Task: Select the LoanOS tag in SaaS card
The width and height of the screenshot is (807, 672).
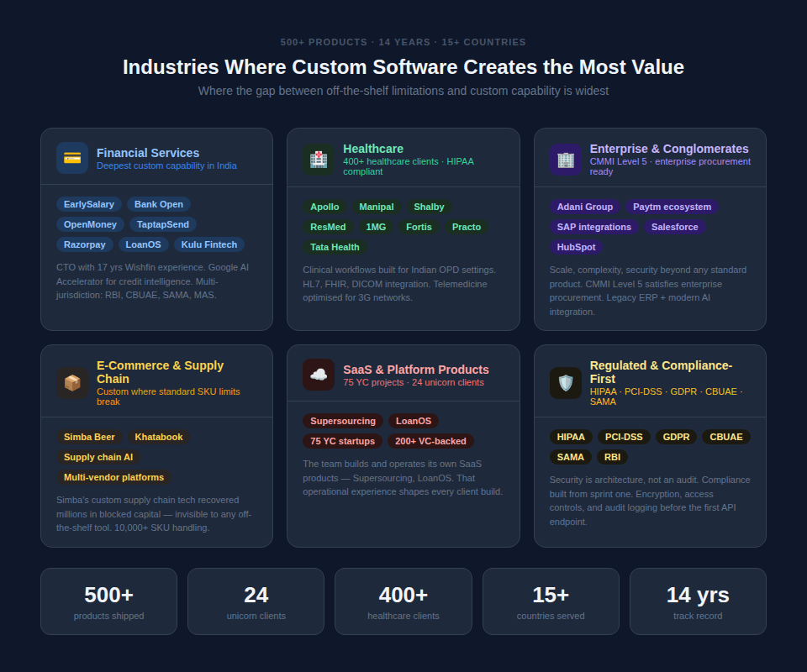Action: coord(413,421)
